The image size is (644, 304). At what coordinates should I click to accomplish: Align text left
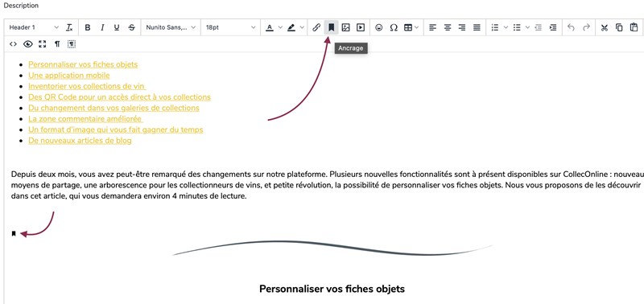pos(432,27)
